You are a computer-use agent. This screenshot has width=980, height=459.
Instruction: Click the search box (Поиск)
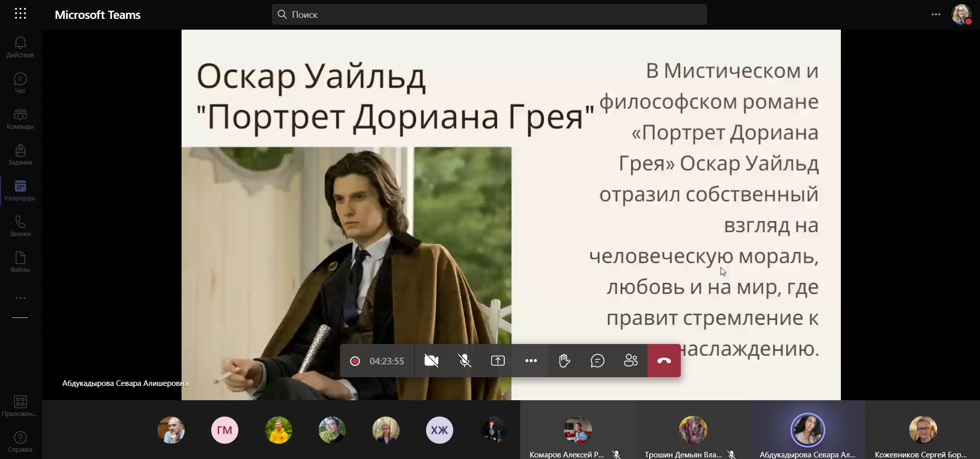pos(489,14)
